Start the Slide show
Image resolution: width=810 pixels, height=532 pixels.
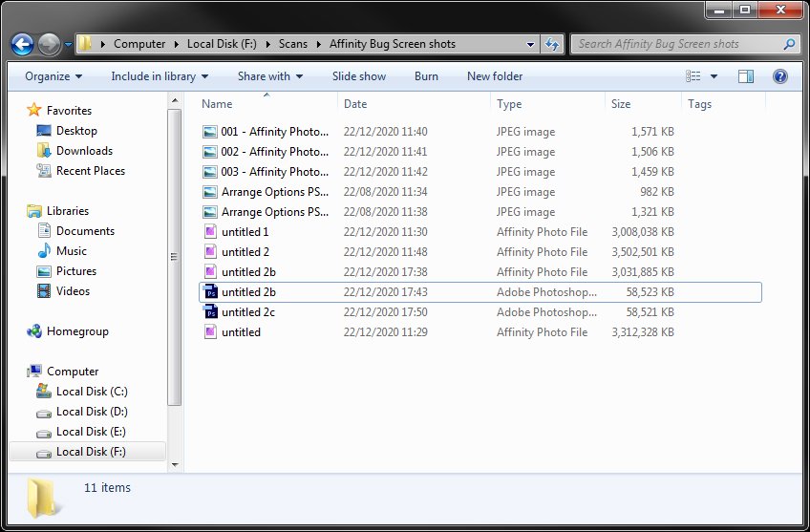(359, 76)
